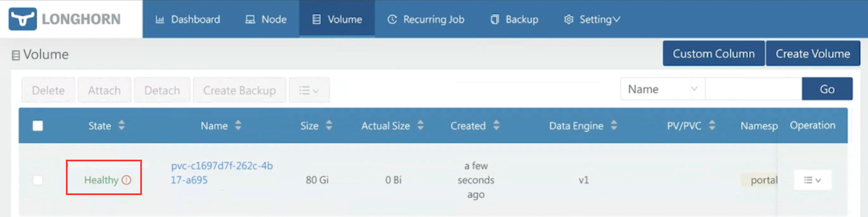Click the Custom Column button
Viewport: 868px width, 217px height.
click(714, 53)
